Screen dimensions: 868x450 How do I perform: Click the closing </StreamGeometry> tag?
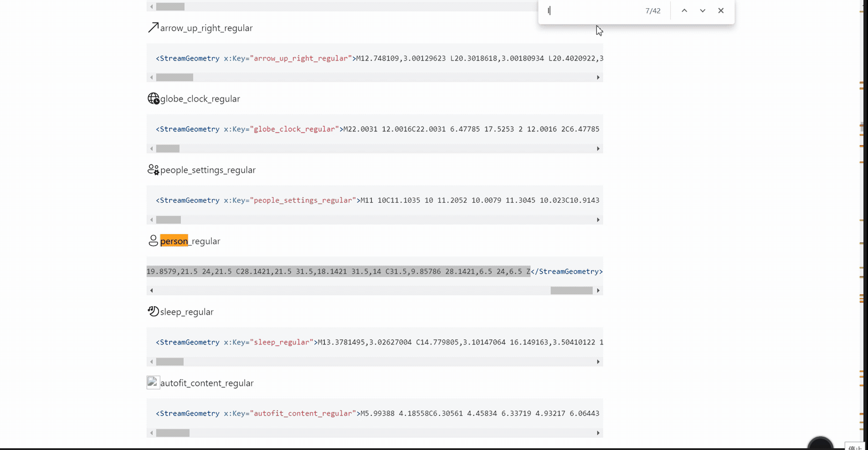point(567,271)
